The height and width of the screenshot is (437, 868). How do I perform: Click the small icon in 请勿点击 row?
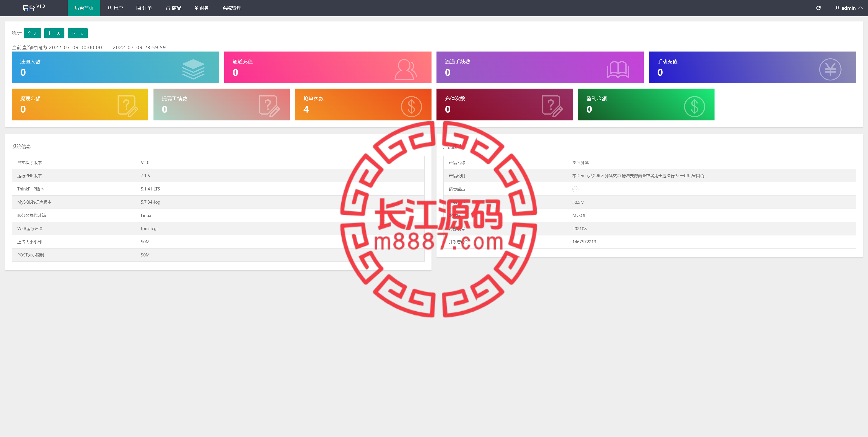pos(575,189)
